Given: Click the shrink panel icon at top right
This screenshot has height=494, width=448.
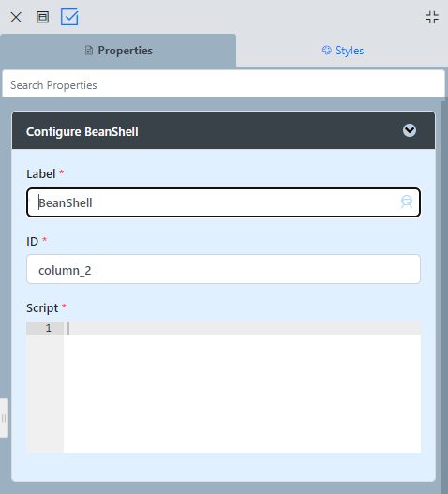Looking at the screenshot, I should tap(432, 17).
